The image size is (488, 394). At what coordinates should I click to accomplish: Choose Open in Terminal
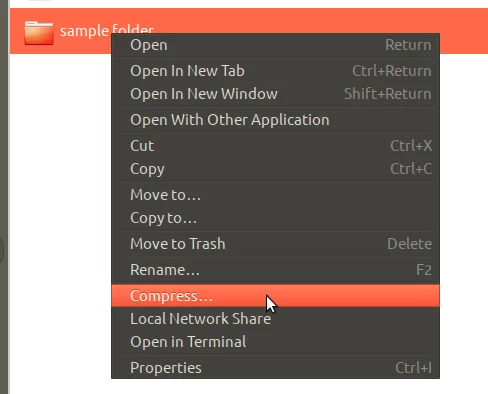point(275,342)
